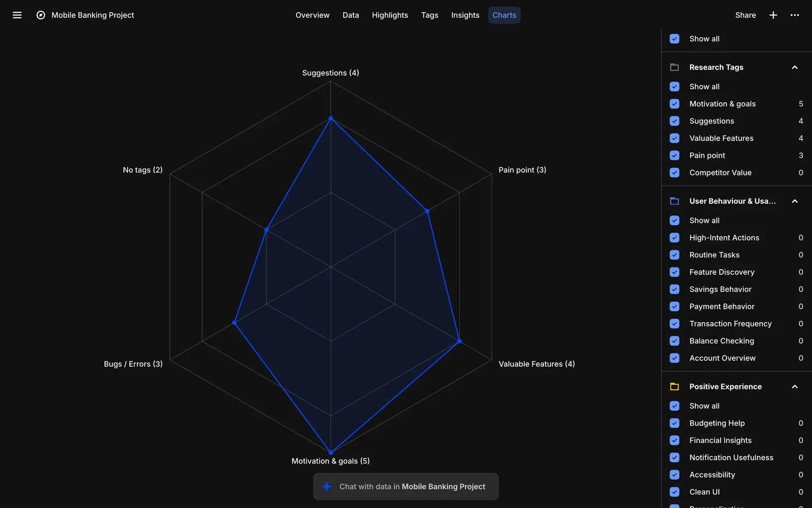Viewport: 812px width, 508px height.
Task: Open the hamburger navigation menu
Action: click(x=17, y=15)
